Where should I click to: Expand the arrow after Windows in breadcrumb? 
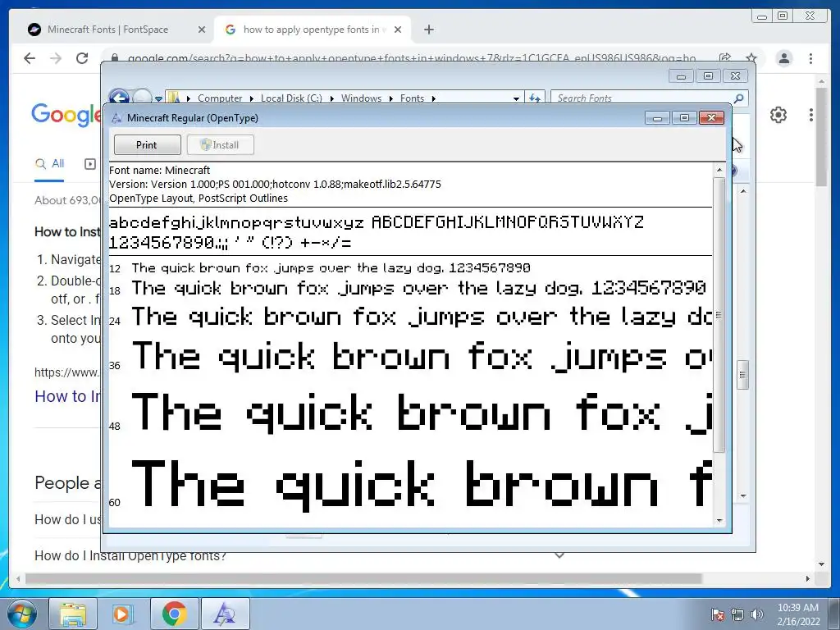[x=390, y=98]
